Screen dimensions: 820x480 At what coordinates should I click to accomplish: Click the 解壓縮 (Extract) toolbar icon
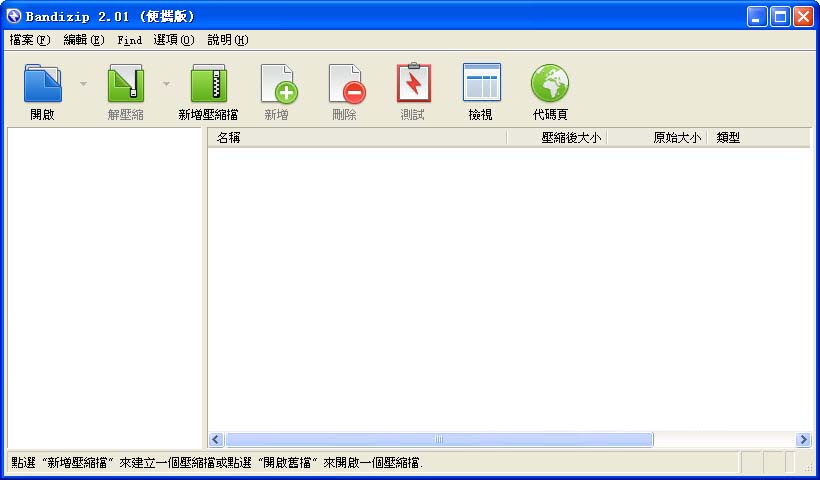click(126, 84)
